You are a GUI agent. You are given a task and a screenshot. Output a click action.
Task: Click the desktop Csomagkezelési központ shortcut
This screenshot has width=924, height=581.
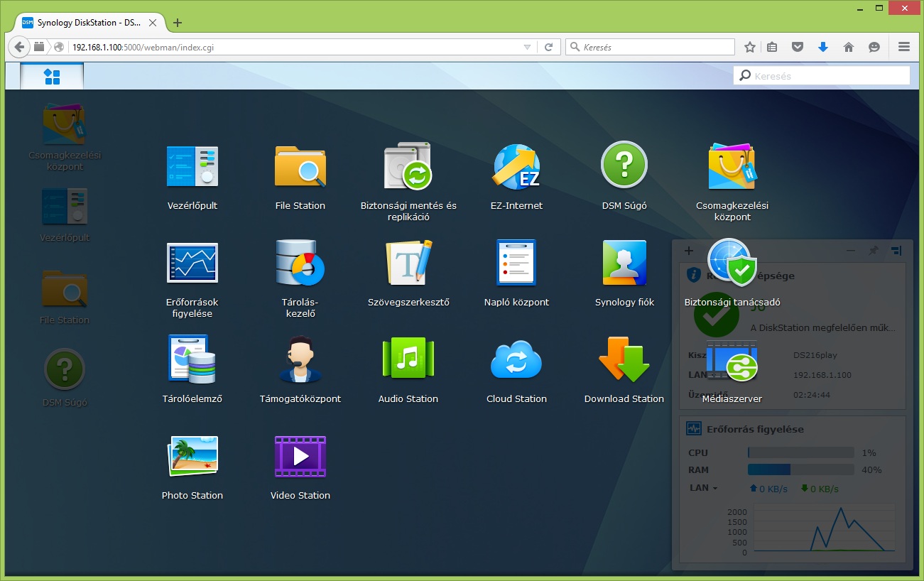coord(65,126)
